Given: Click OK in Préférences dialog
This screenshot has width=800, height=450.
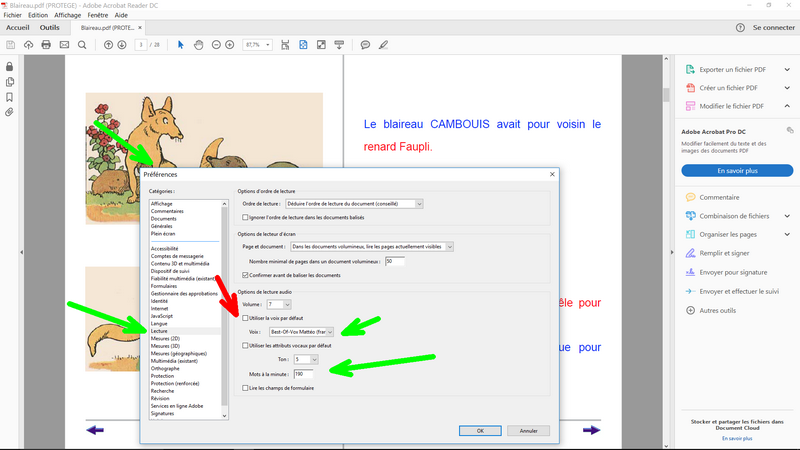Looking at the screenshot, I should coord(480,431).
